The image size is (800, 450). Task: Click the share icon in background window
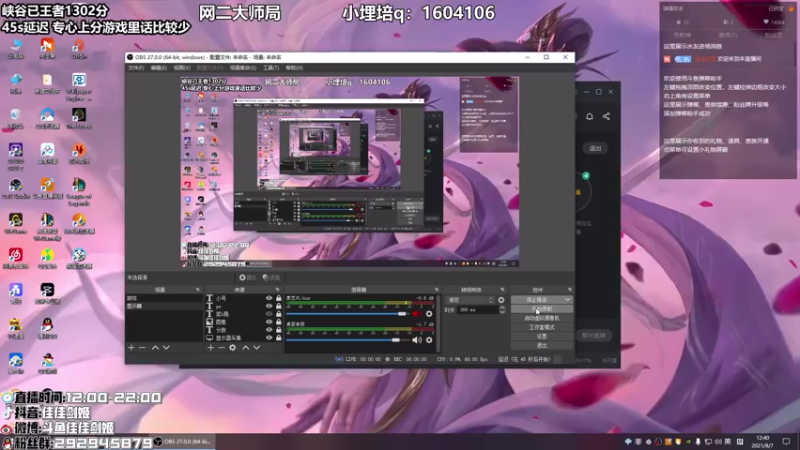(606, 116)
